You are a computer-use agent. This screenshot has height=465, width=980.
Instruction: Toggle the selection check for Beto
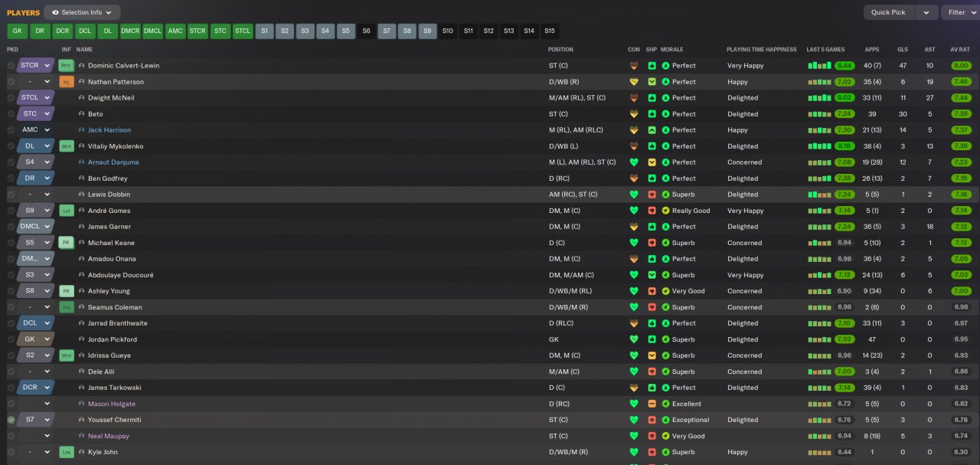pyautogui.click(x=11, y=114)
